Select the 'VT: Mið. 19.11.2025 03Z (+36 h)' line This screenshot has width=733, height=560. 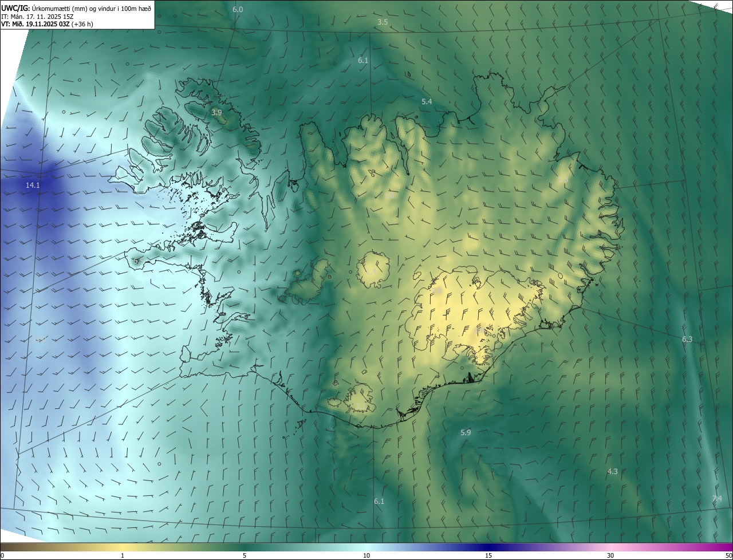tap(47, 24)
